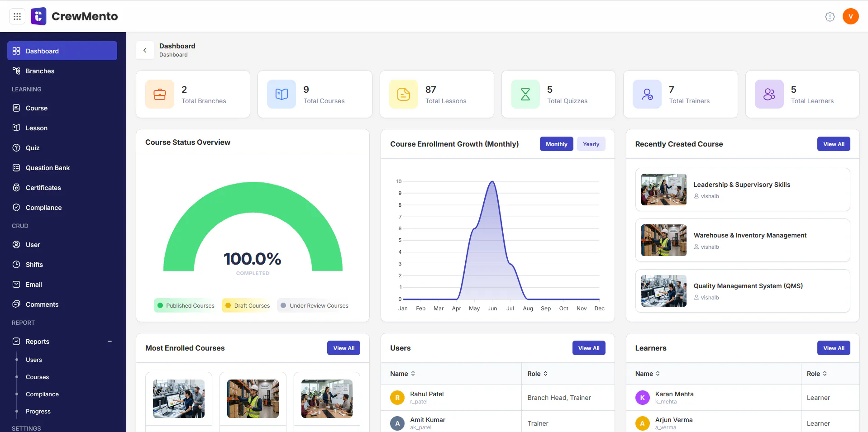Click the Total Learners people icon

[x=769, y=94]
